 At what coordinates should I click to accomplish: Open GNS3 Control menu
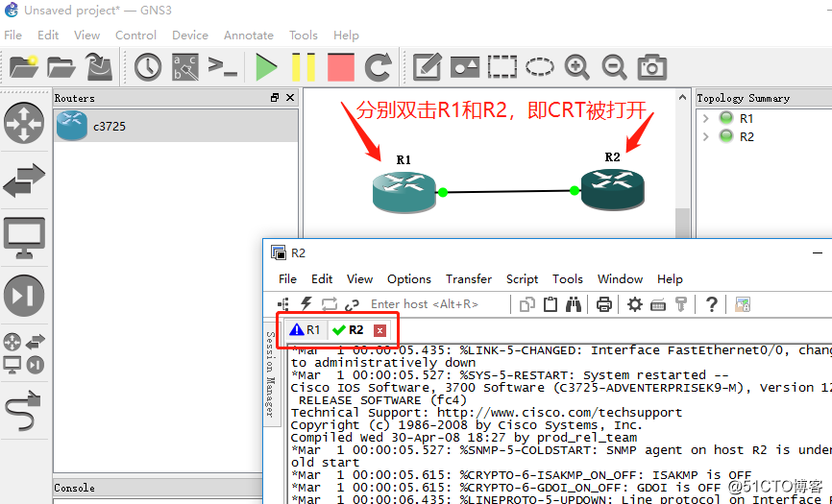(x=135, y=35)
